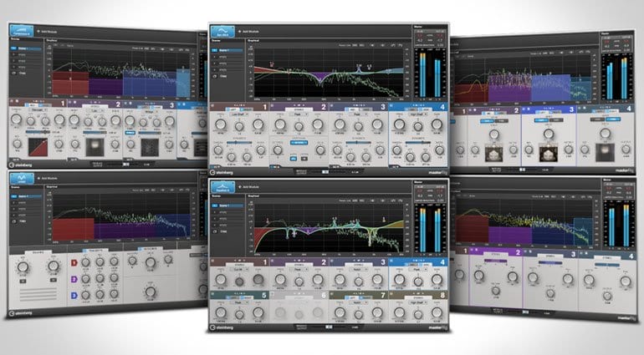Image resolution: width=644 pixels, height=355 pixels.
Task: Click the Copy scene icon in Compressor window
Action: (x=13, y=73)
